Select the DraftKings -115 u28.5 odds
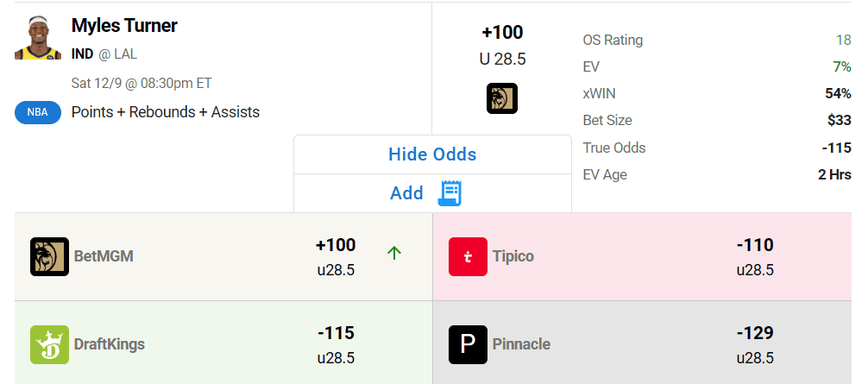 [336, 344]
